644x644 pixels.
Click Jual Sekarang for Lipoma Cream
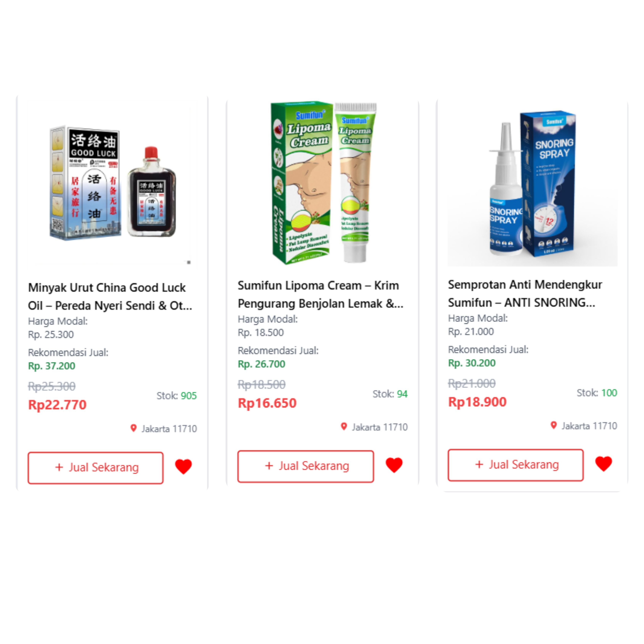click(306, 466)
